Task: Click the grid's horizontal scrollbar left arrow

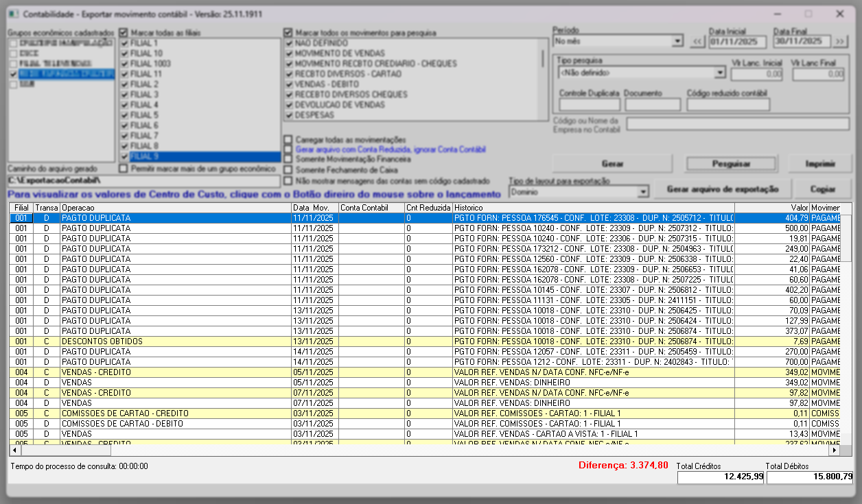Action: [14, 451]
